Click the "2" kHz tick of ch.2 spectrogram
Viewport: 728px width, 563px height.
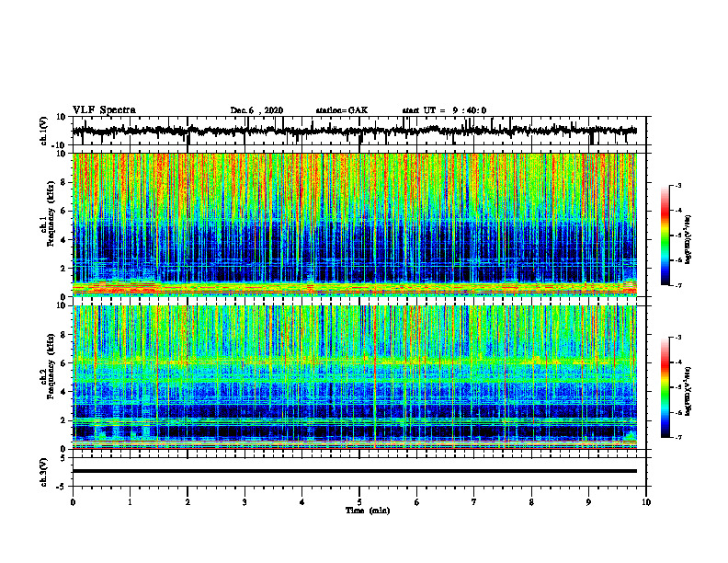coord(63,420)
